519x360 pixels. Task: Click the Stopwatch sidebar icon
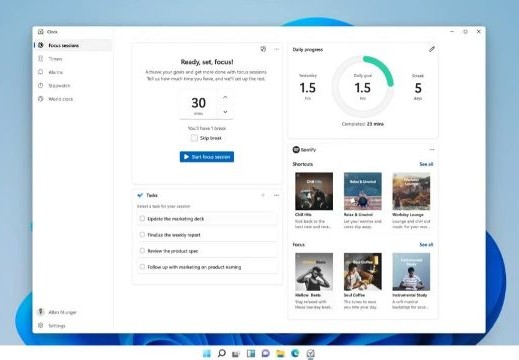pyautogui.click(x=41, y=85)
